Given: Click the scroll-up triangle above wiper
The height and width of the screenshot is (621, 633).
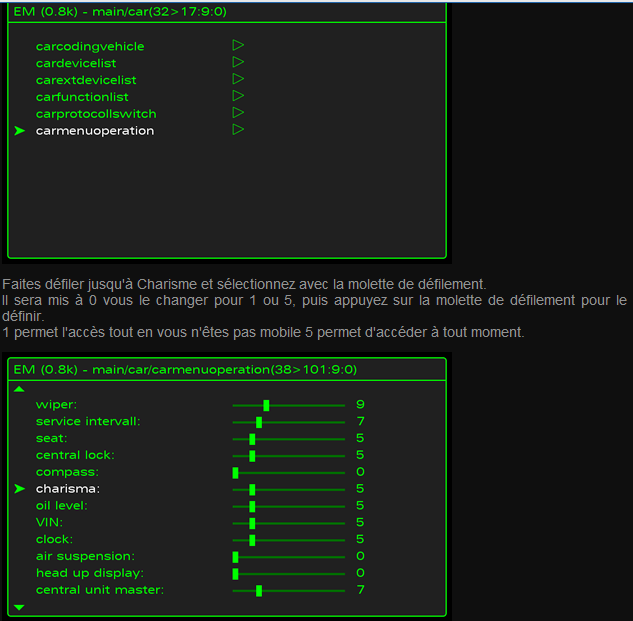Looking at the screenshot, I should (19, 389).
